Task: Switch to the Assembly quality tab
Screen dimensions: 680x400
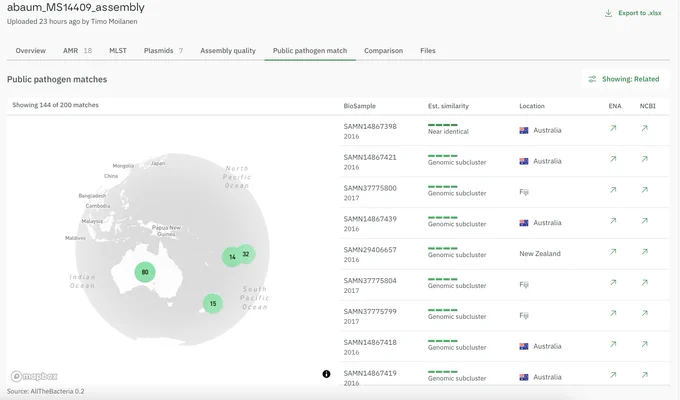Action: tap(228, 51)
